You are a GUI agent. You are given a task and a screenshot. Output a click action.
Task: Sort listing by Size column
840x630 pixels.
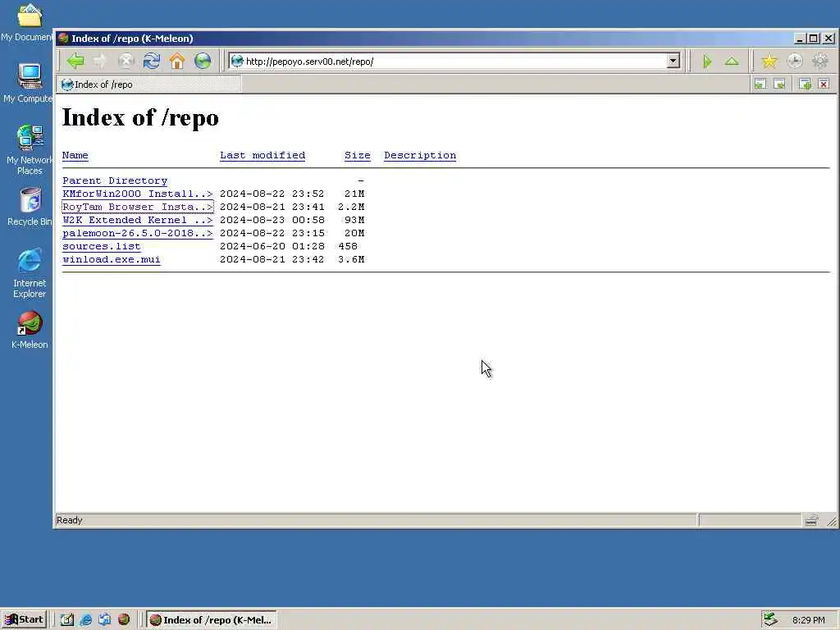coord(358,155)
